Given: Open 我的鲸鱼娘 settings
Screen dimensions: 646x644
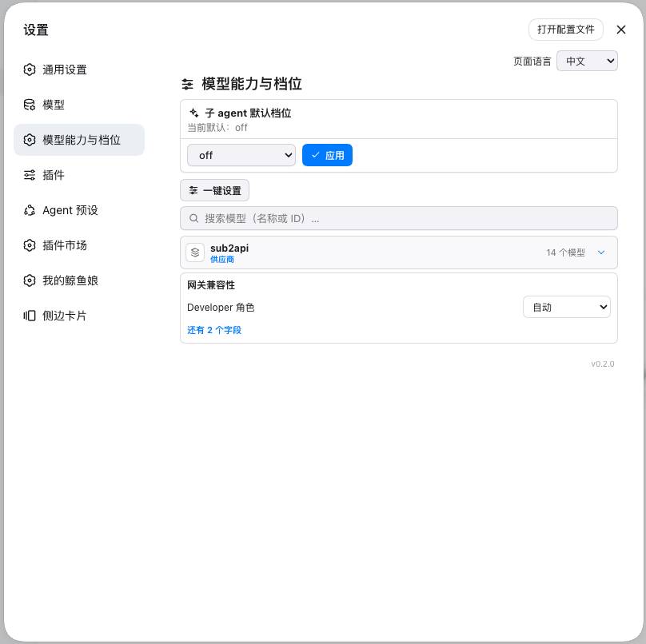Looking at the screenshot, I should point(79,280).
